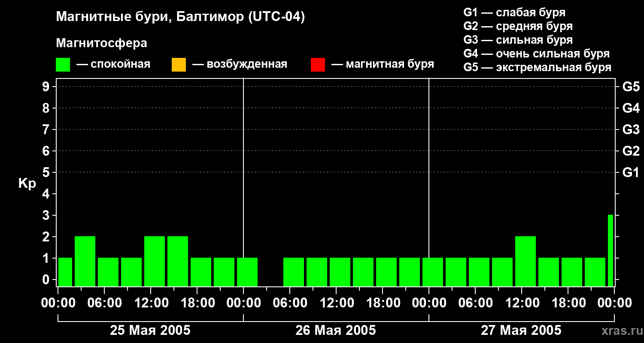This screenshot has width=644, height=343.
Task: Click the '26 Мая 2005' date label
Action: tap(336, 331)
